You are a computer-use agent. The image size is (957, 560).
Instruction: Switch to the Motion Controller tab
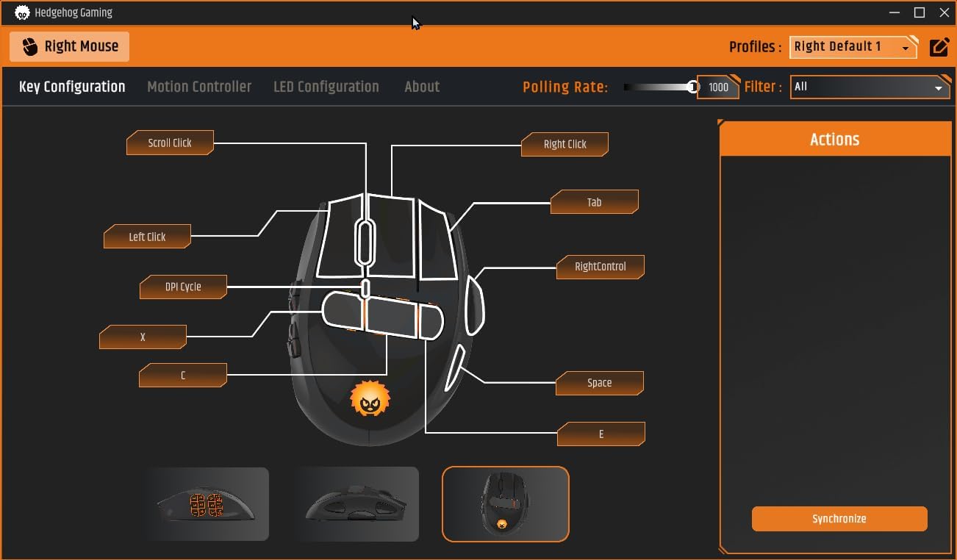199,87
